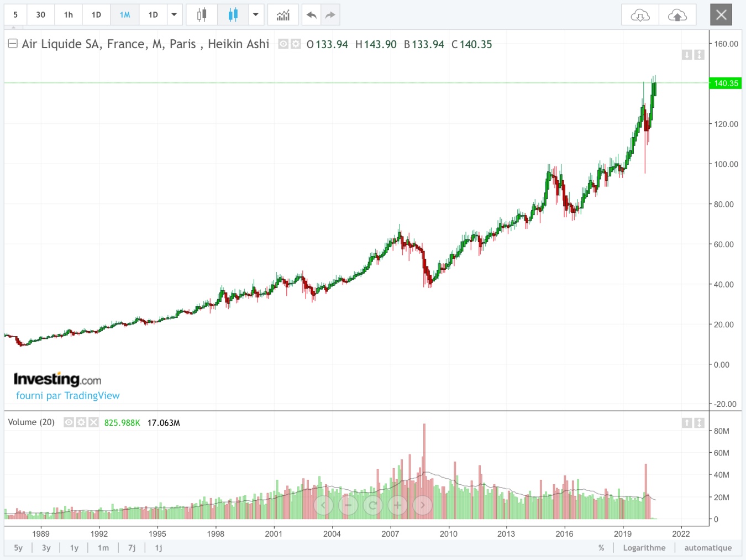Select the hollow candlestick chart style

tap(202, 15)
